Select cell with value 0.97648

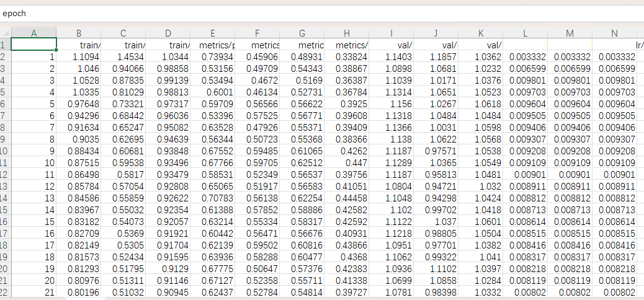click(79, 104)
